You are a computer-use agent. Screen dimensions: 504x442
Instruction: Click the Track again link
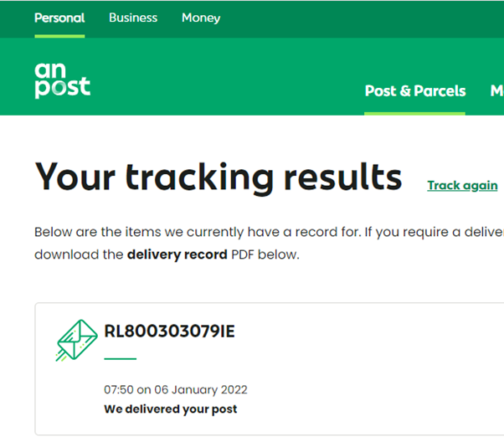(x=462, y=186)
